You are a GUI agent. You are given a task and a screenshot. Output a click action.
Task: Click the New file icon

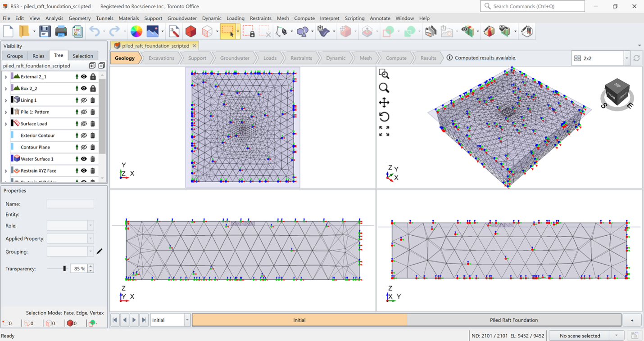click(8, 31)
